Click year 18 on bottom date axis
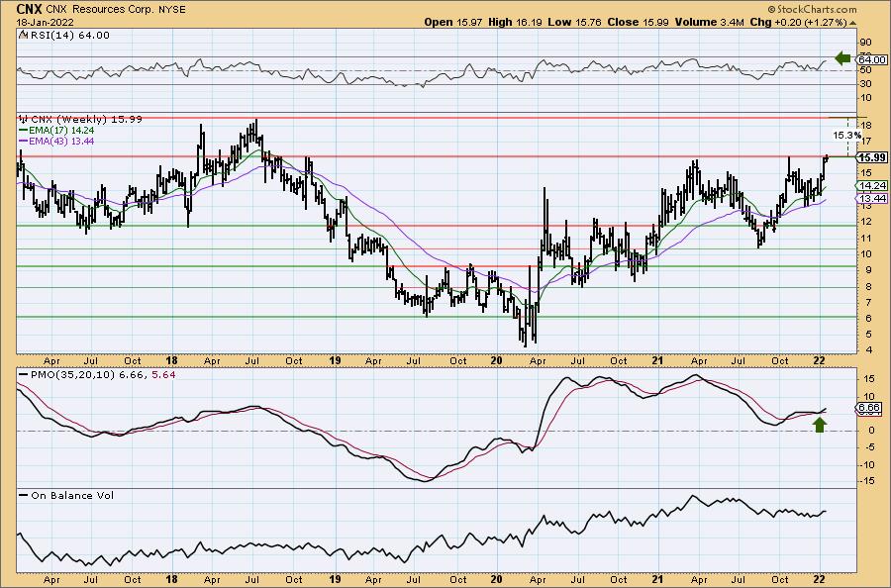 (171, 579)
